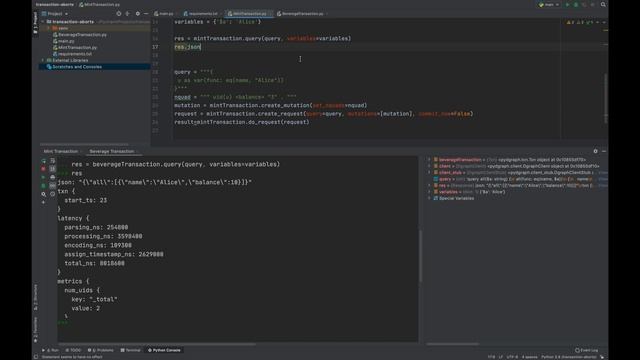Click the locate current file target icon
The image size is (640, 360).
click(x=119, y=13)
